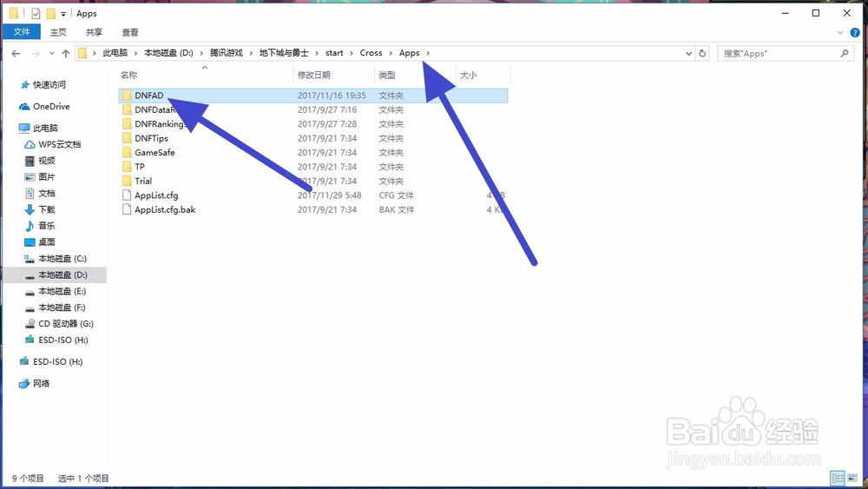Viewport: 868px width, 489px height.
Task: Go forward using the forward arrow
Action: 36,53
